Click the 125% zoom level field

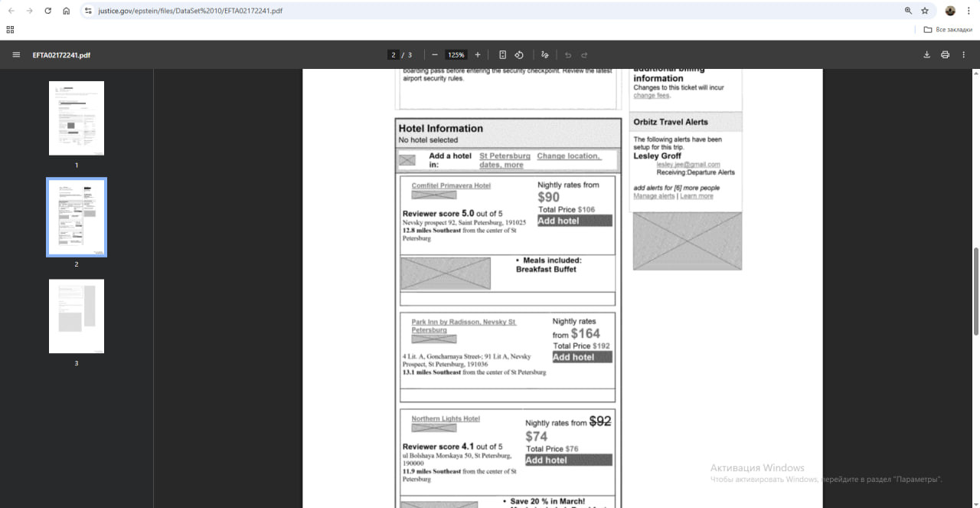pos(456,55)
